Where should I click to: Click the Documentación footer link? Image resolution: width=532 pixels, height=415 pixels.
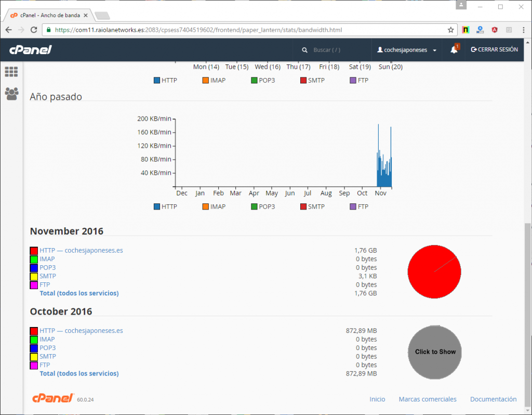493,399
